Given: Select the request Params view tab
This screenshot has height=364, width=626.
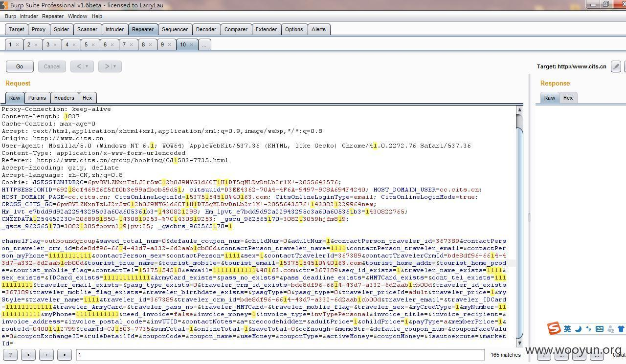Looking at the screenshot, I should pyautogui.click(x=37, y=98).
